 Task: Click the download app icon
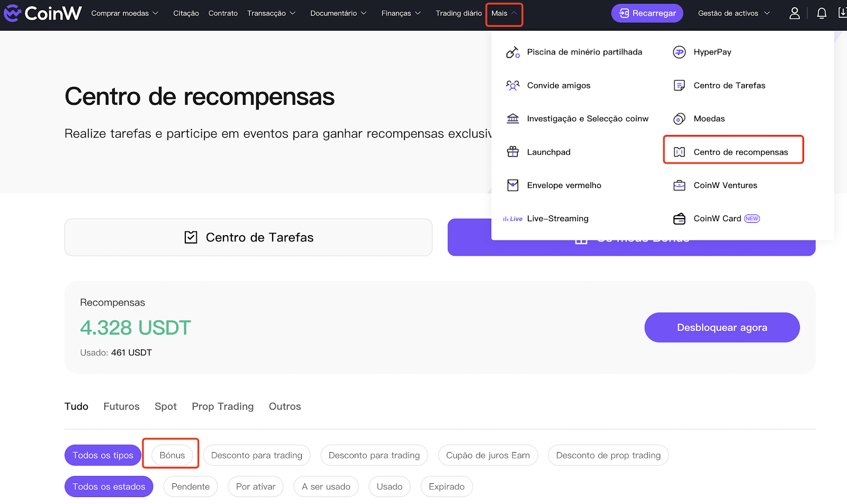(x=843, y=13)
